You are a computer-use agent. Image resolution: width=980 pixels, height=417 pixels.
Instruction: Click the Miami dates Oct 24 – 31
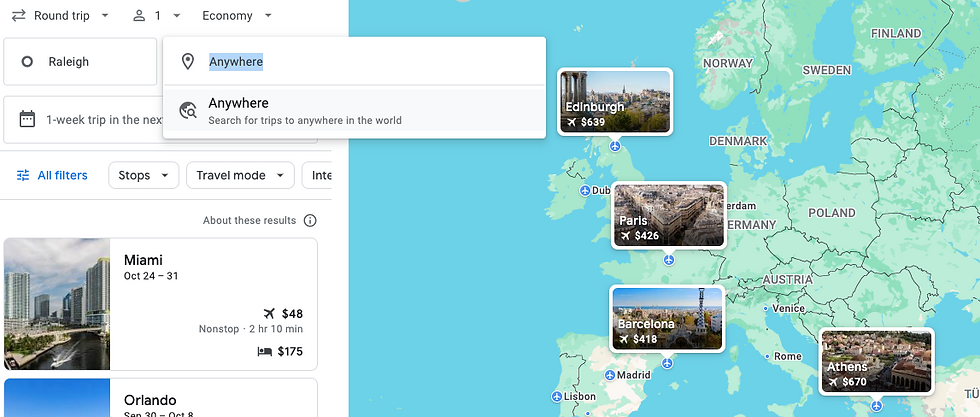coord(151,276)
